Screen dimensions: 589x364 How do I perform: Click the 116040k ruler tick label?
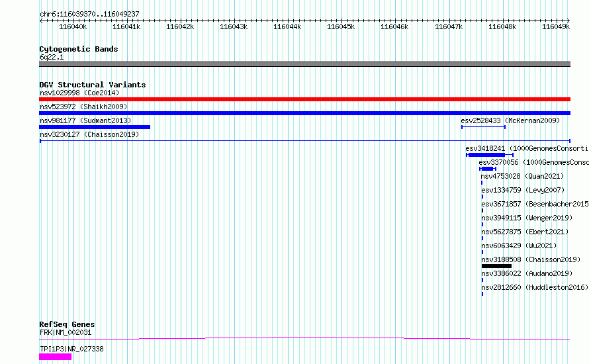tap(73, 26)
